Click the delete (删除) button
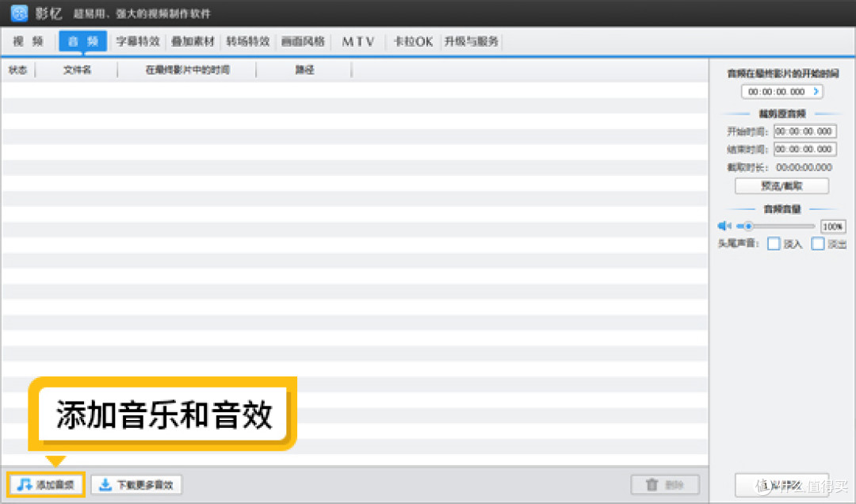The height and width of the screenshot is (504, 856). tap(665, 484)
